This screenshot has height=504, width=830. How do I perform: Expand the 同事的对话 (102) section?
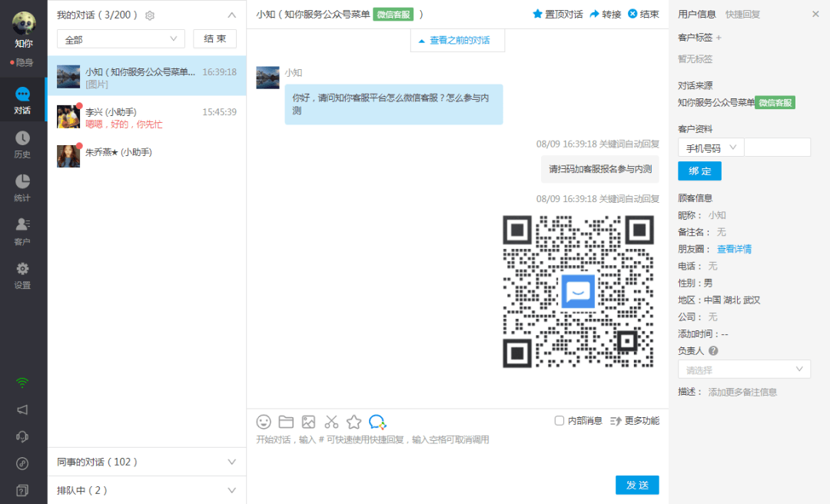point(147,462)
